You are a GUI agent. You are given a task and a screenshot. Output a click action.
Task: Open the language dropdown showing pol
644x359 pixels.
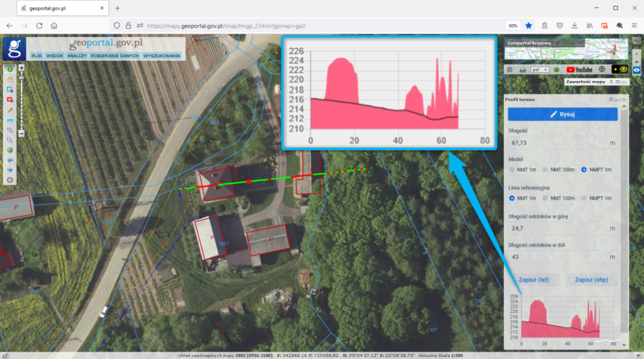540,69
